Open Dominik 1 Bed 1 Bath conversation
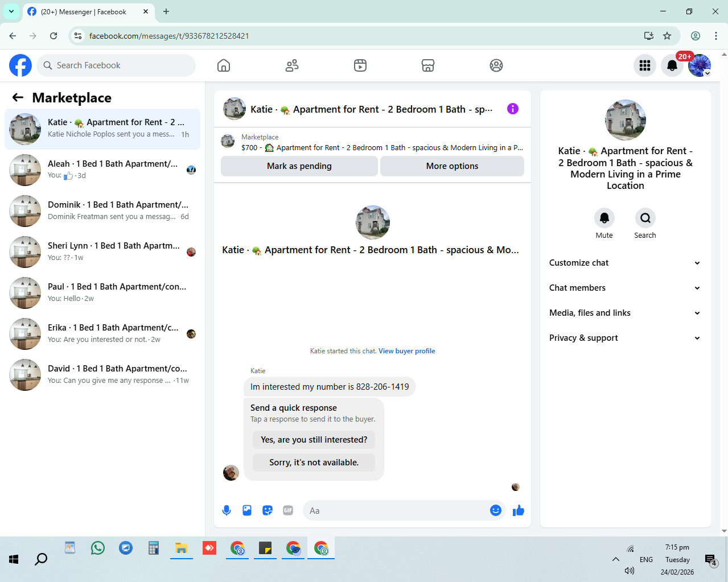Screen dimensions: 728x582 click(x=102, y=211)
